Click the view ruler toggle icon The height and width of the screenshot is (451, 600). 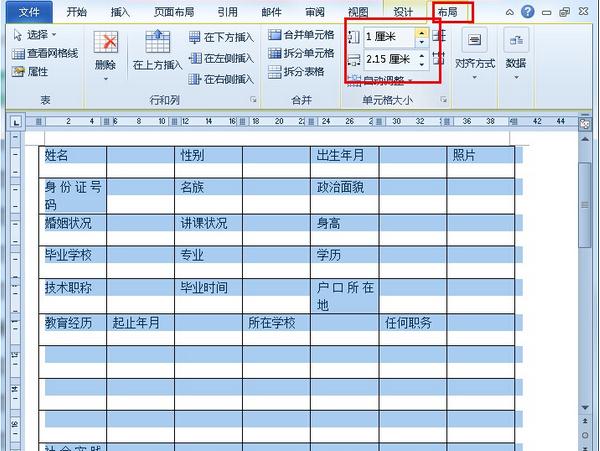(x=585, y=124)
